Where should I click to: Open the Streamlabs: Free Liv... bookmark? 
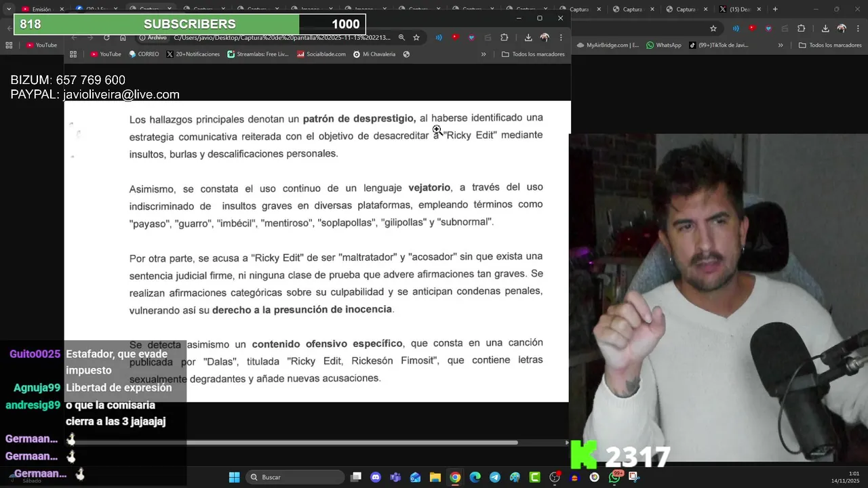coord(258,54)
